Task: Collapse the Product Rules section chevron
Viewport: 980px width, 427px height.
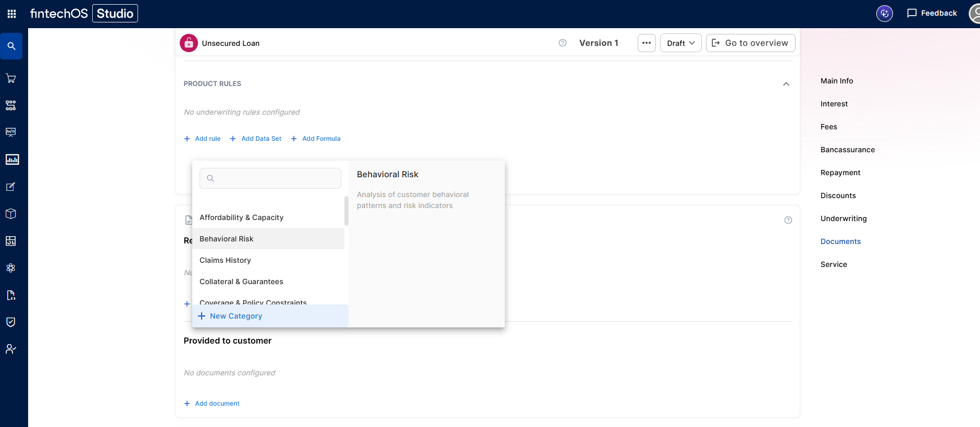Action: click(x=786, y=84)
